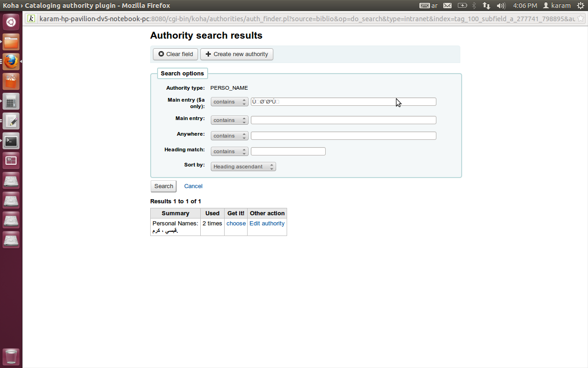Open the Files manager in launcher
Image resolution: width=588 pixels, height=368 pixels.
[x=11, y=42]
